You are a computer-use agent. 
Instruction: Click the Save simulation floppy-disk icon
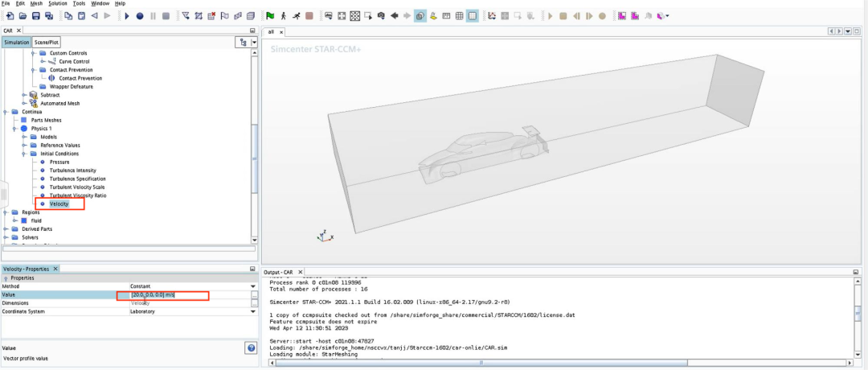pos(36,16)
